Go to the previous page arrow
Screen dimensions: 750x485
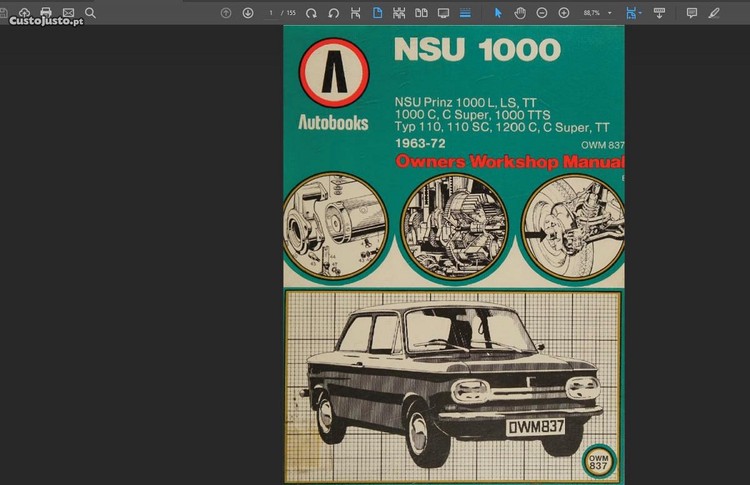[226, 13]
